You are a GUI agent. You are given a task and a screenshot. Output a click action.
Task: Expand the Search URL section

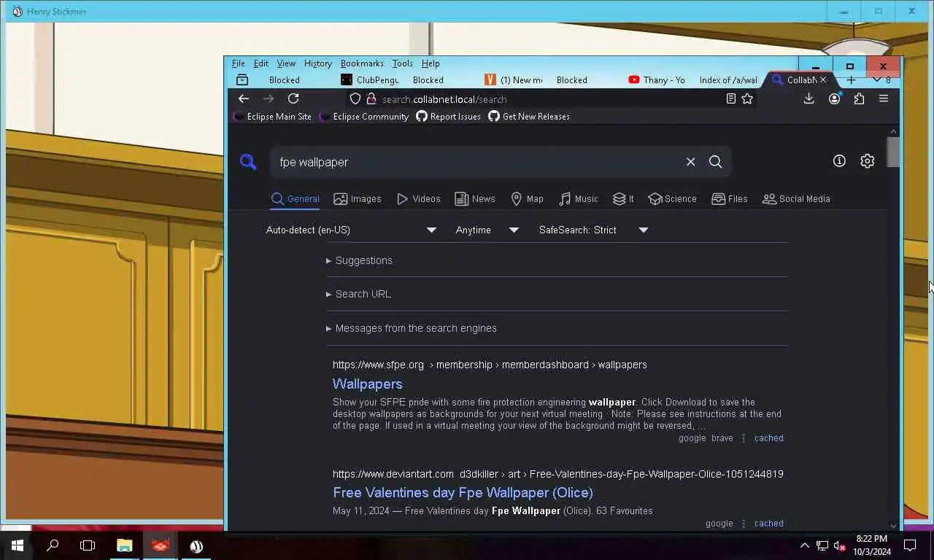358,294
